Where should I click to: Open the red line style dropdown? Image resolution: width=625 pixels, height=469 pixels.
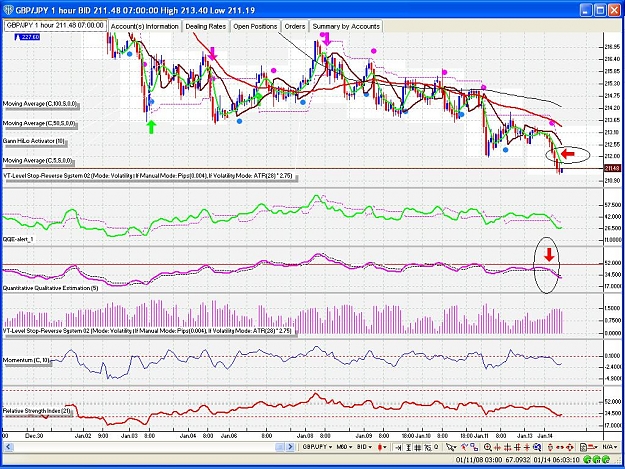click(594, 447)
